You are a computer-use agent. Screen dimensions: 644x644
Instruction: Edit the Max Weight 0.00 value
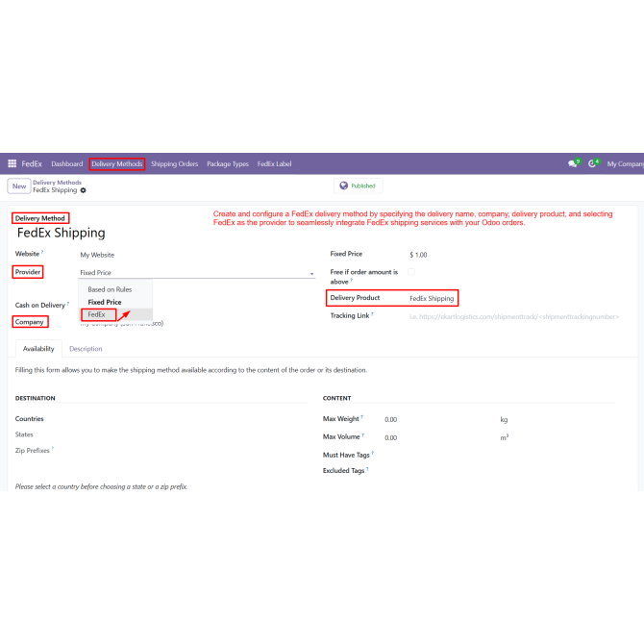(391, 420)
